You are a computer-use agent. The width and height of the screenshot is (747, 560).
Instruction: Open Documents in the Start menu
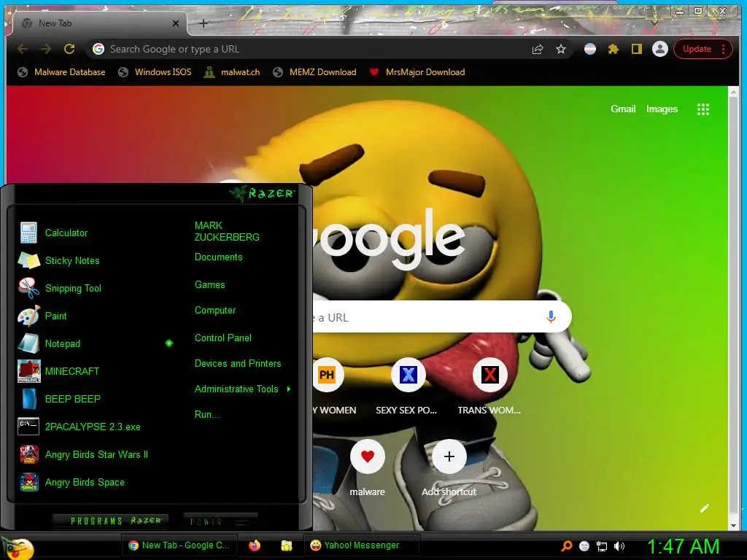(218, 257)
